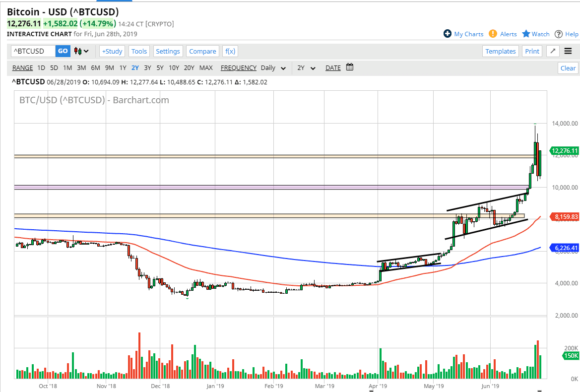Click the Watch star icon
This screenshot has width=580, height=392.
coord(526,34)
